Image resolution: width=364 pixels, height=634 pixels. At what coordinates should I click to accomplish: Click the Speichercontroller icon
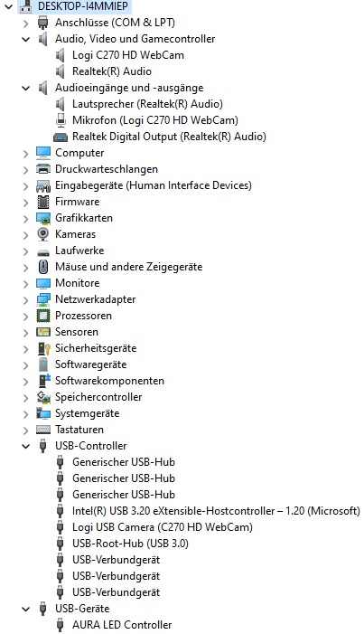[x=43, y=397]
